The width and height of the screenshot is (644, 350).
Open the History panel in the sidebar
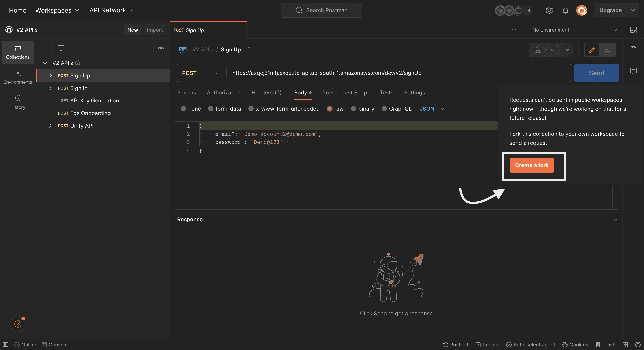17,102
